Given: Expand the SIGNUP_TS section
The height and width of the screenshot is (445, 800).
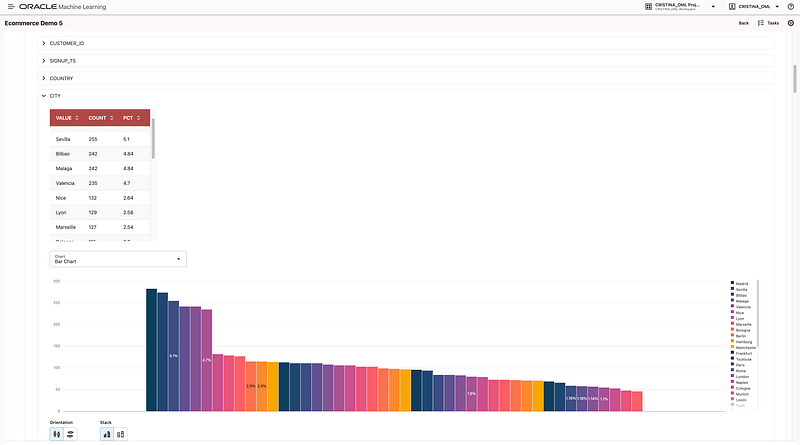Looking at the screenshot, I should 43,61.
